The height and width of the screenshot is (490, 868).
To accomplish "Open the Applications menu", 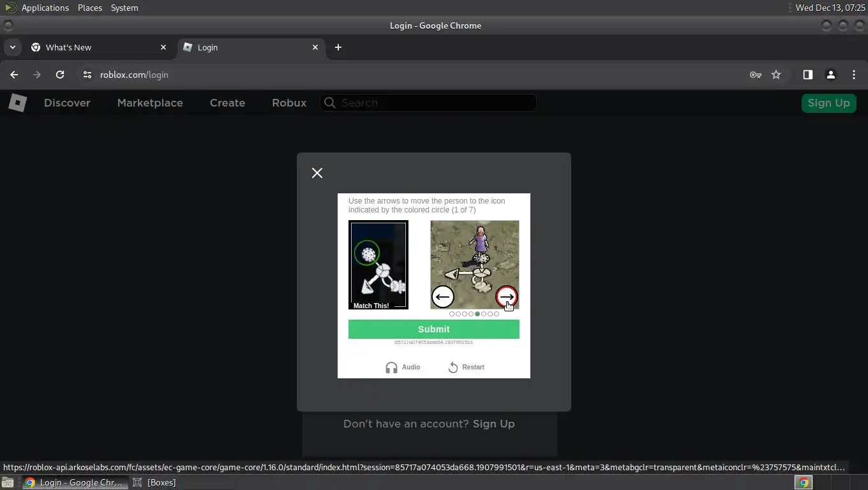I will coord(45,8).
